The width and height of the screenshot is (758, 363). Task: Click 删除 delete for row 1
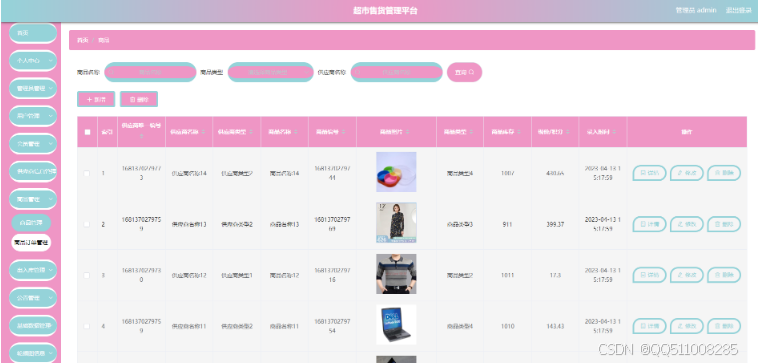724,173
